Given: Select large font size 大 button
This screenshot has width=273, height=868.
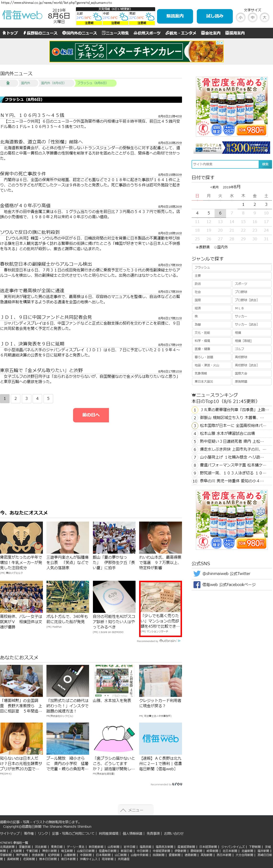Looking at the screenshot, I should pyautogui.click(x=264, y=17).
